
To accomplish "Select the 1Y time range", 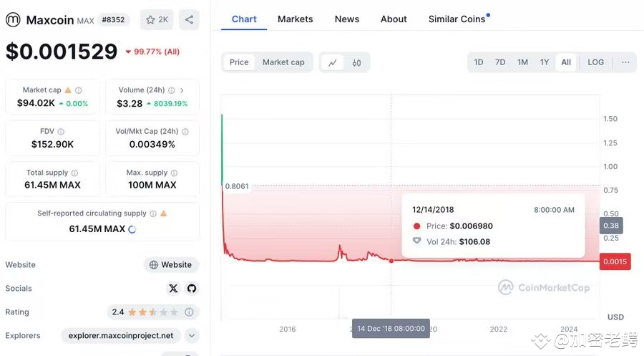I will tap(545, 62).
